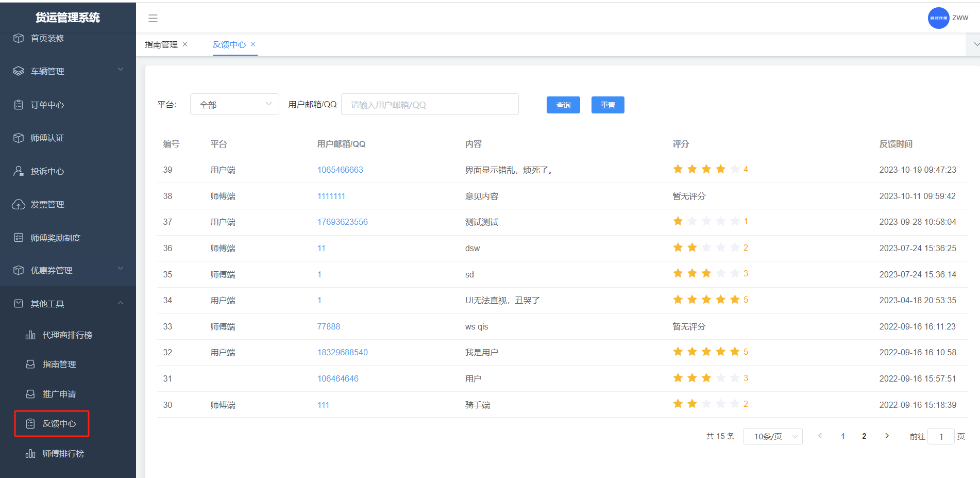Open the user avatar profile icon

pyautogui.click(x=938, y=18)
